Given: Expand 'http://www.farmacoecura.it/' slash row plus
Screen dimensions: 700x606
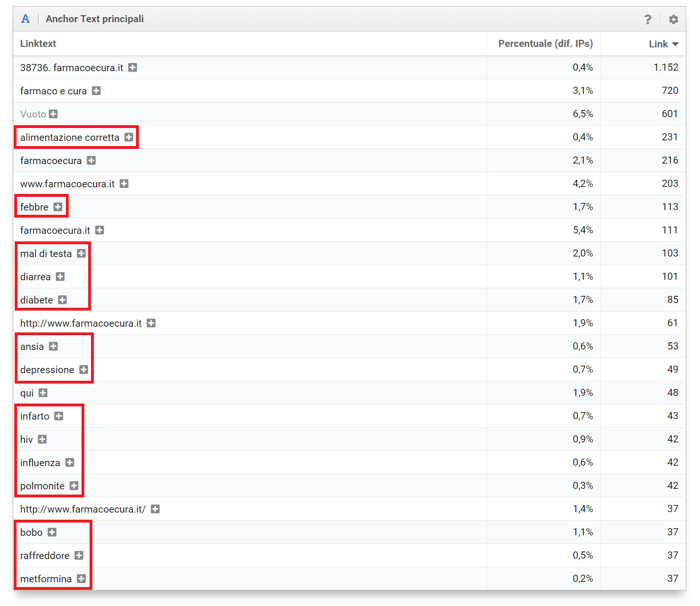Looking at the screenshot, I should click(x=155, y=509).
